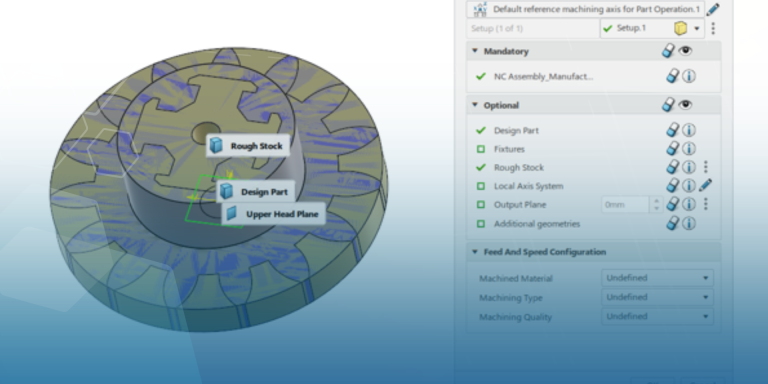The image size is (768, 384).
Task: Click the Design Part green checkmark
Action: click(481, 130)
